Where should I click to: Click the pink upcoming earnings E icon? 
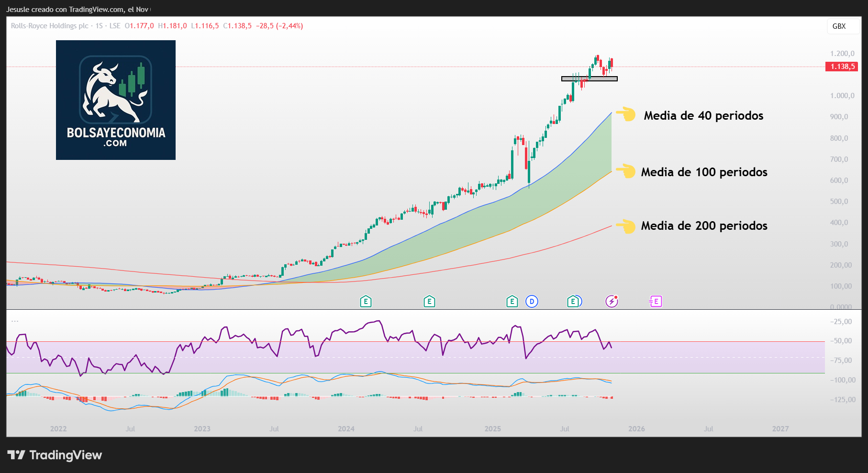tap(655, 302)
